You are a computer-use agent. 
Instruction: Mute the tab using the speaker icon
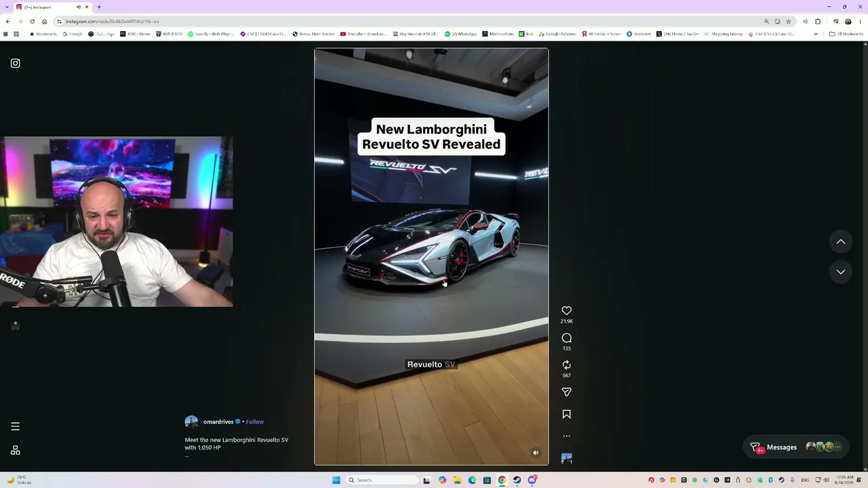79,7
